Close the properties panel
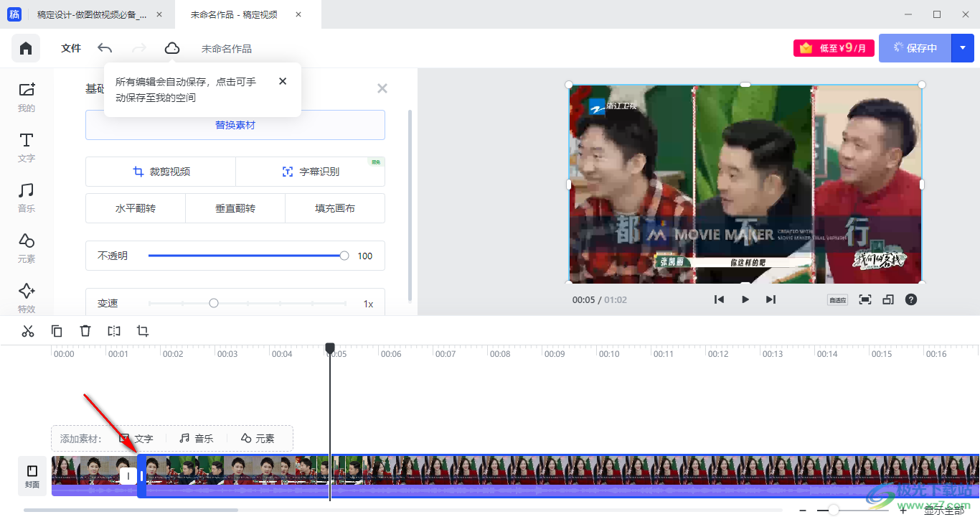 click(x=382, y=88)
